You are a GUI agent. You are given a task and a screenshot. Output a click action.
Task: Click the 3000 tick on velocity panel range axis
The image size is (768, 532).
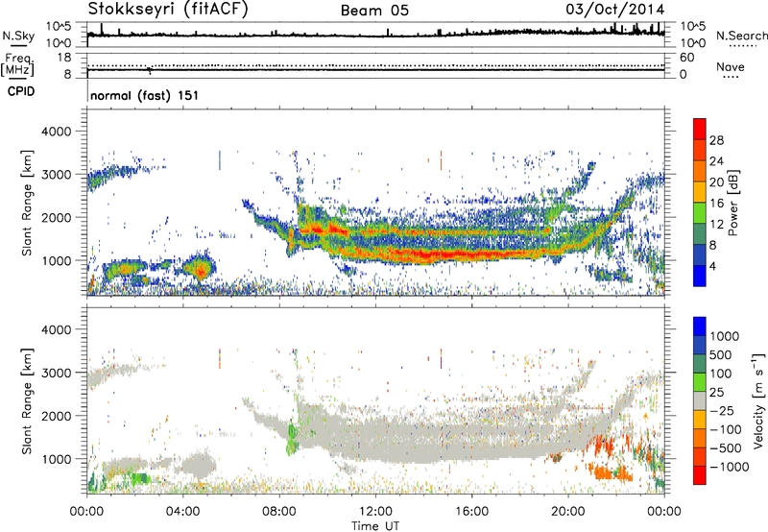(59, 373)
